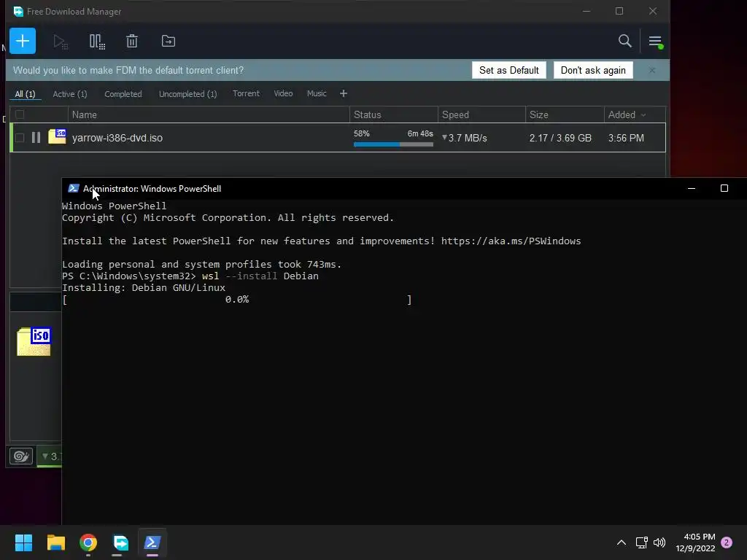
Task: Pause selected downloads with toolbar pause icon
Action: (97, 42)
